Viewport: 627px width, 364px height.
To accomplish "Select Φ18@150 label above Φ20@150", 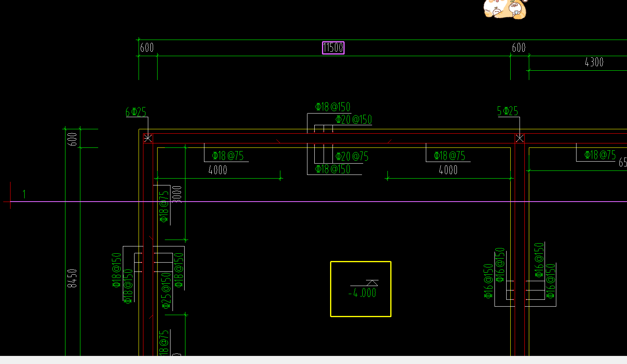I will [332, 107].
